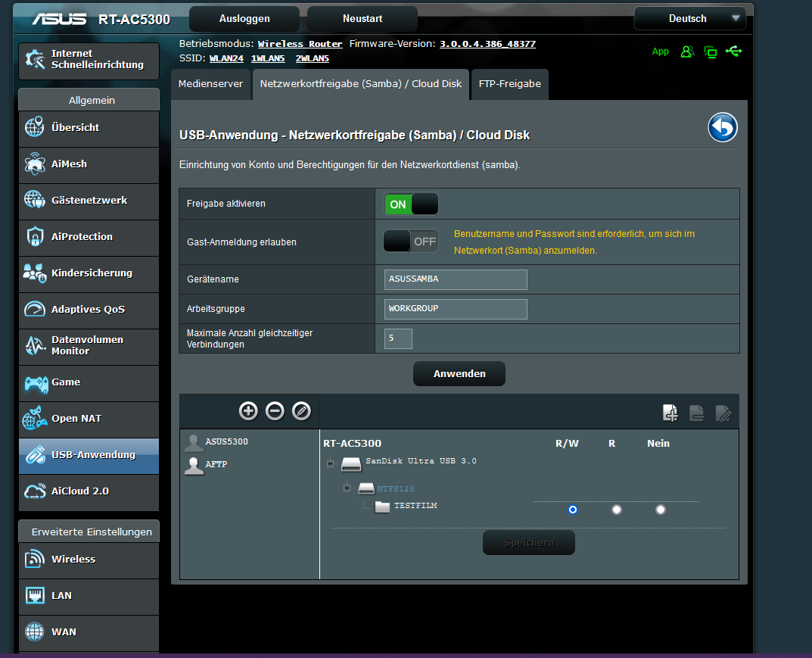Click the Neustart button
The width and height of the screenshot is (812, 658).
pos(362,19)
